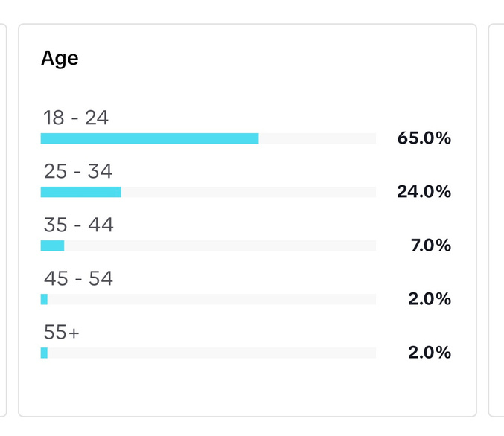Click the 2.0% value for 45 - 54
The height and width of the screenshot is (436, 504).
(x=430, y=299)
